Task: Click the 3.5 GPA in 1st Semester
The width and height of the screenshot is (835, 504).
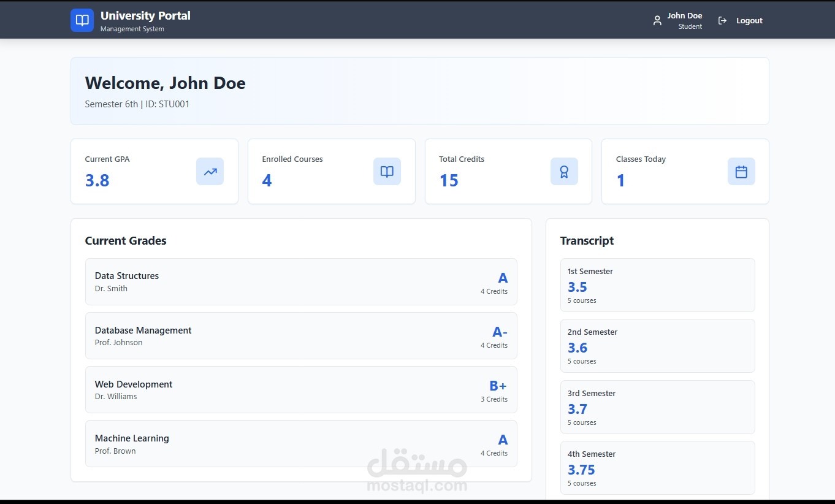Action: tap(578, 287)
